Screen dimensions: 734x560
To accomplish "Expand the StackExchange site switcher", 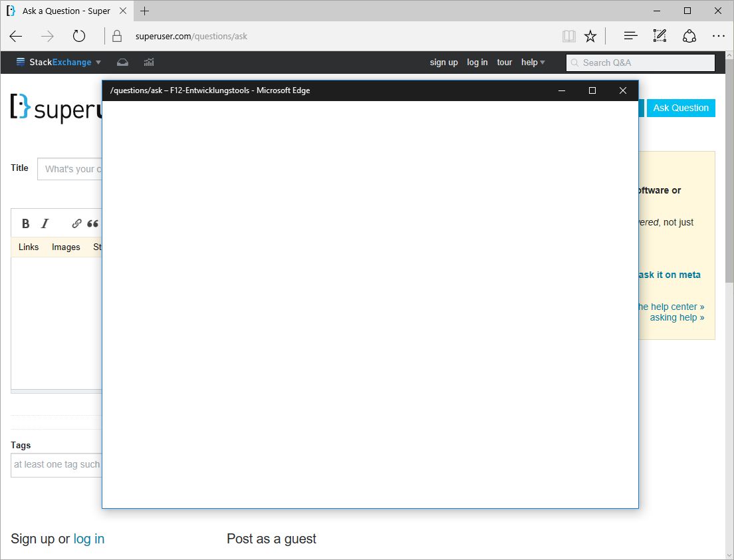I will click(59, 63).
